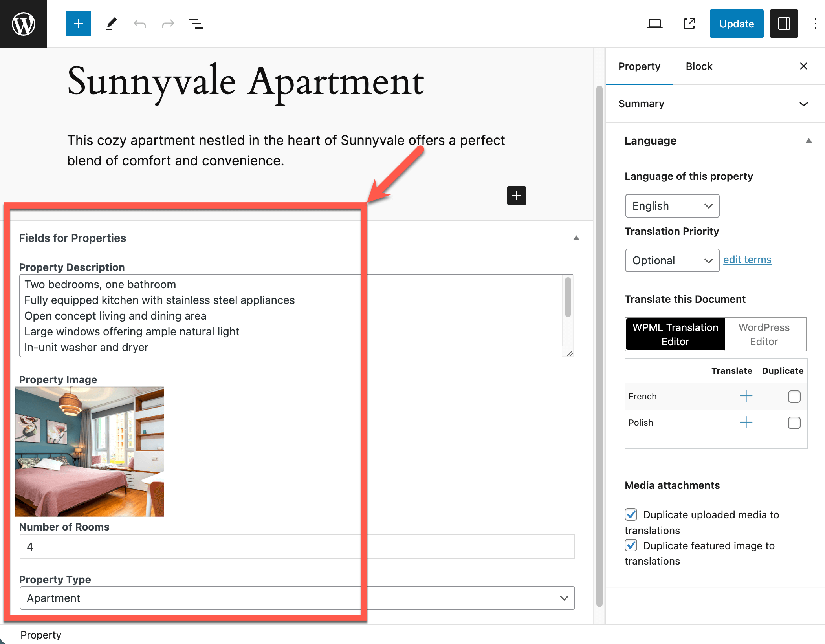Open the Document Overview list icon
Image resolution: width=825 pixels, height=644 pixels.
[196, 24]
